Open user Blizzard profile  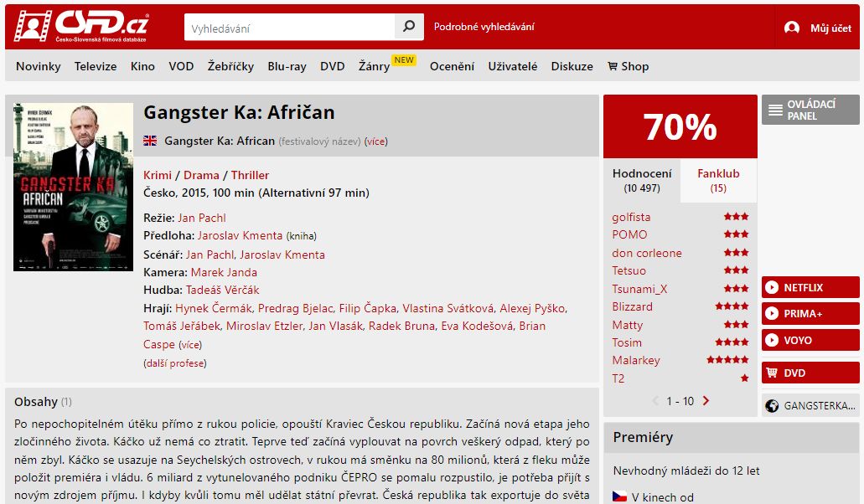point(633,306)
